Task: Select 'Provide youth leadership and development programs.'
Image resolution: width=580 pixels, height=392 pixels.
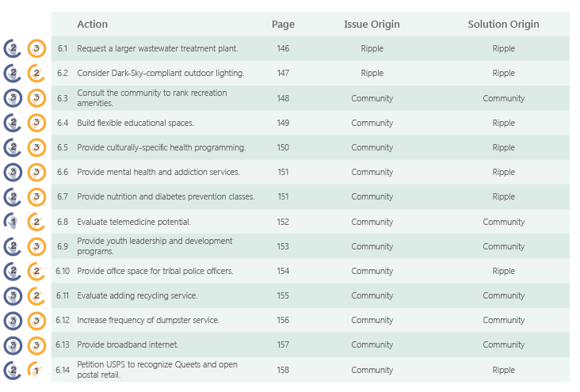Action: point(155,246)
